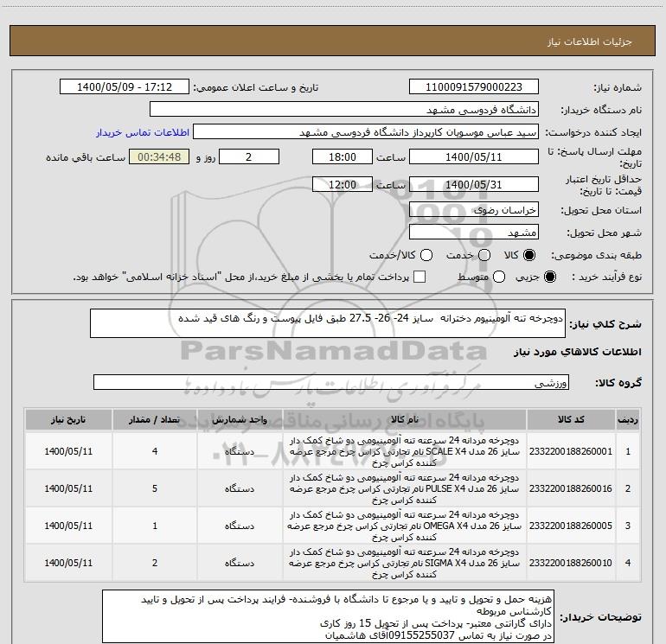
Task: Click the تاریخ نیاز column header
Action: [68, 420]
